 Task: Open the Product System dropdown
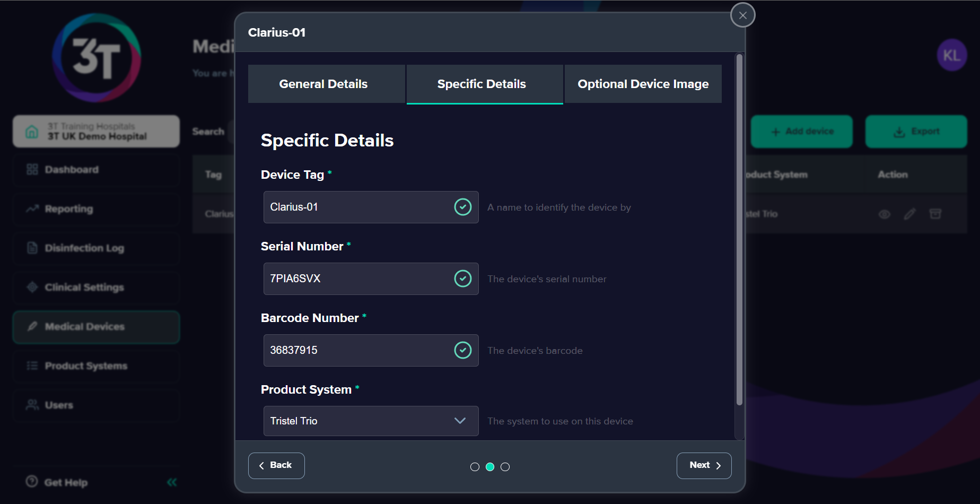371,421
